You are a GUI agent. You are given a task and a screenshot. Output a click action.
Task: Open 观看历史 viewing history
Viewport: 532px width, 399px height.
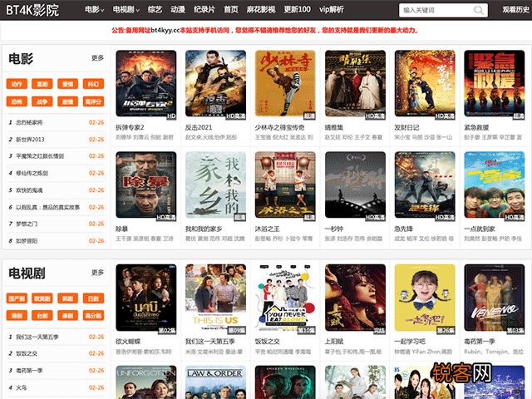coord(515,10)
